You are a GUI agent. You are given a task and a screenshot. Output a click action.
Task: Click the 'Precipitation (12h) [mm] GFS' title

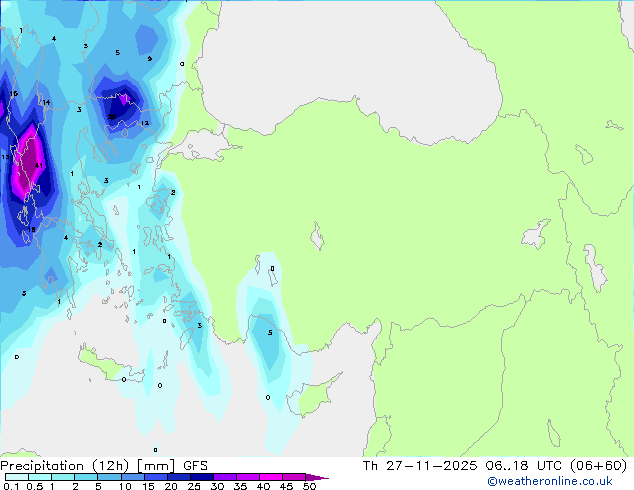tap(104, 466)
